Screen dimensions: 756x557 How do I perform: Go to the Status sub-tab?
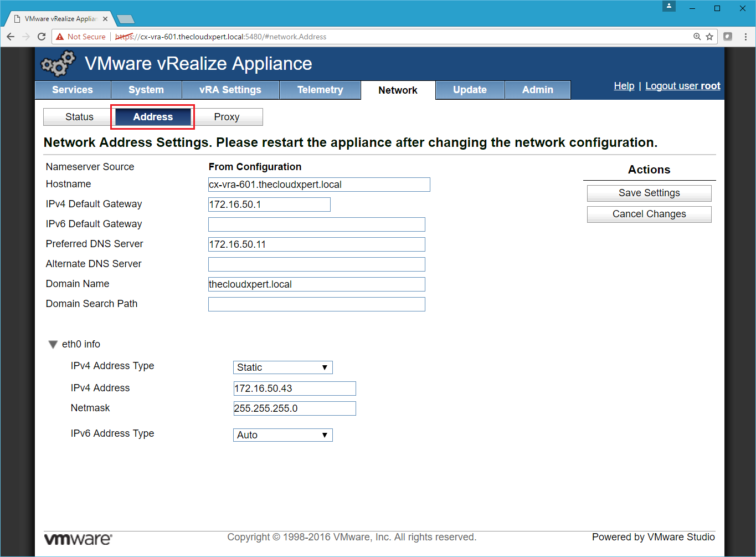click(x=79, y=117)
